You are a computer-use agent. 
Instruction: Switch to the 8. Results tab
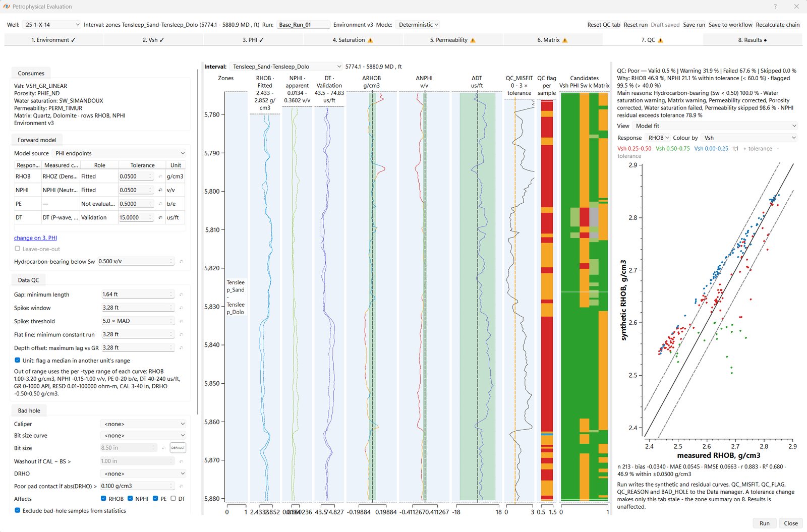(753, 40)
